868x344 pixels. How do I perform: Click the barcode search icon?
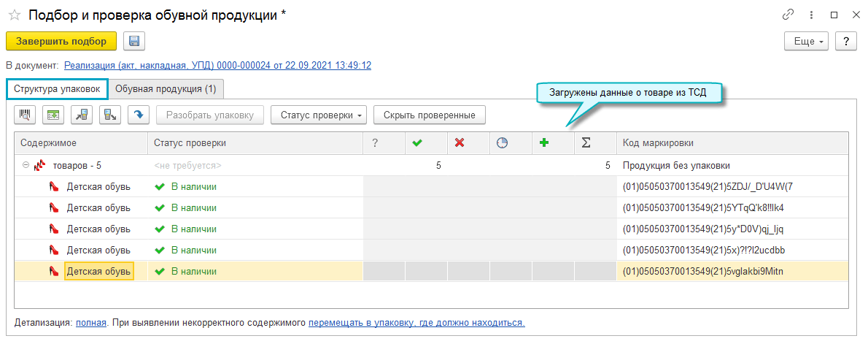(26, 115)
